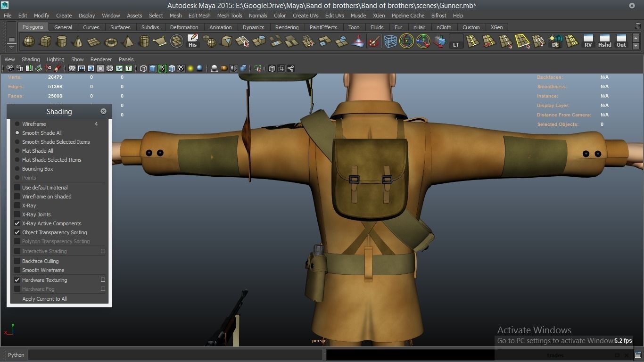This screenshot has height=362, width=644.
Task: Open the Out Outliner shelf icon
Action: [621, 41]
